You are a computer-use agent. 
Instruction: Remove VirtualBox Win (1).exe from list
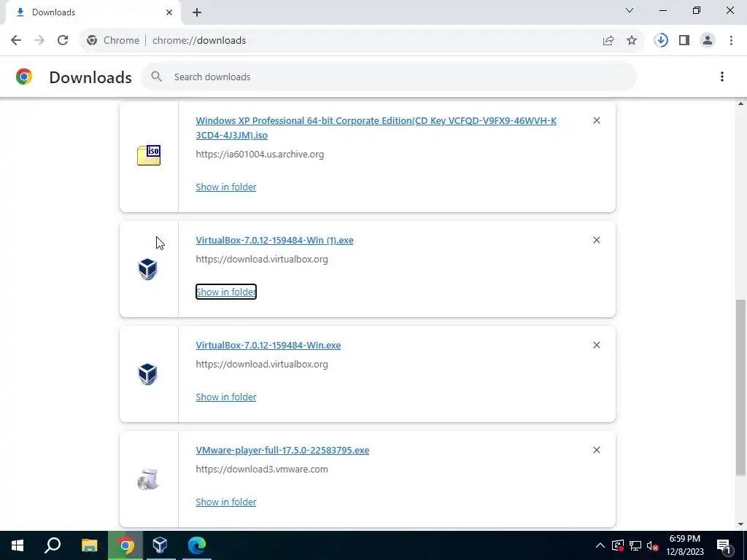tap(597, 240)
